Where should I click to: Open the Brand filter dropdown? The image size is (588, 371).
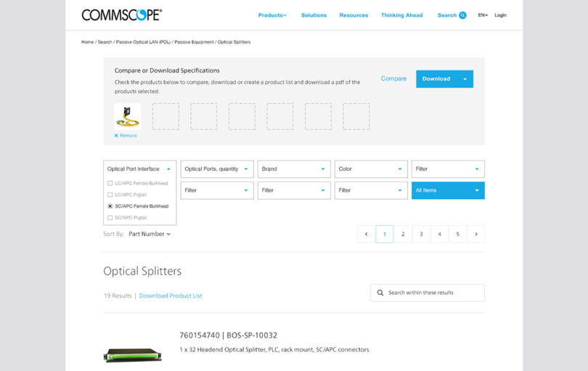pyautogui.click(x=294, y=169)
